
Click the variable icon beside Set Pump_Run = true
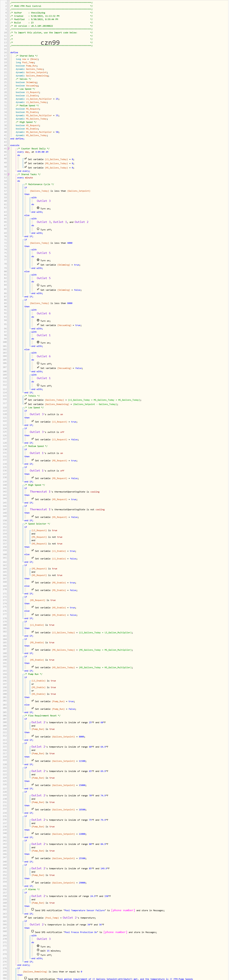[33, 701]
